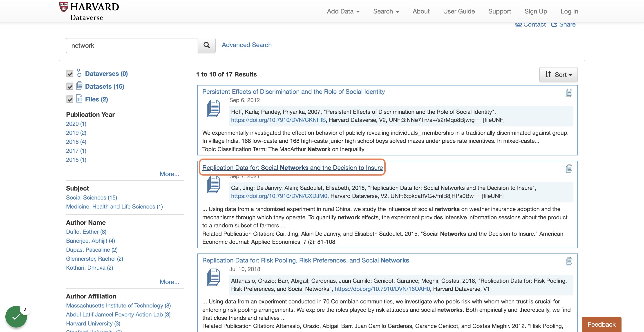Click the Datasets stacked-pages icon in facets

click(x=79, y=85)
